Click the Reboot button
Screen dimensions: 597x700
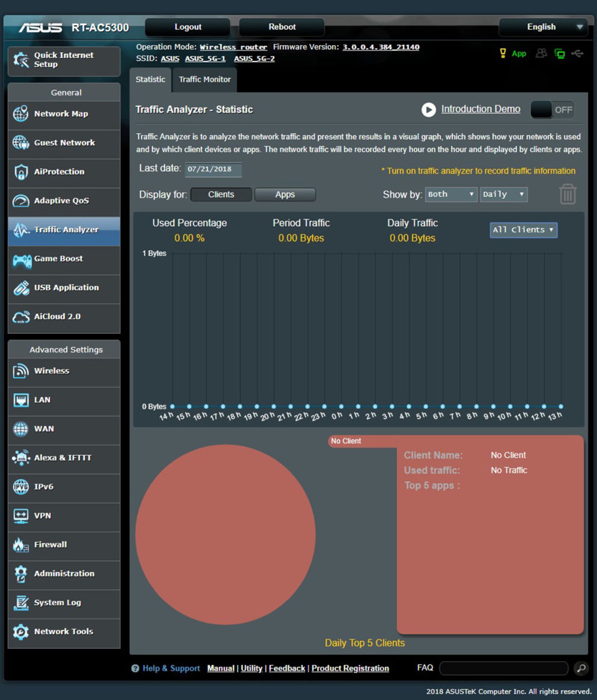[x=282, y=27]
